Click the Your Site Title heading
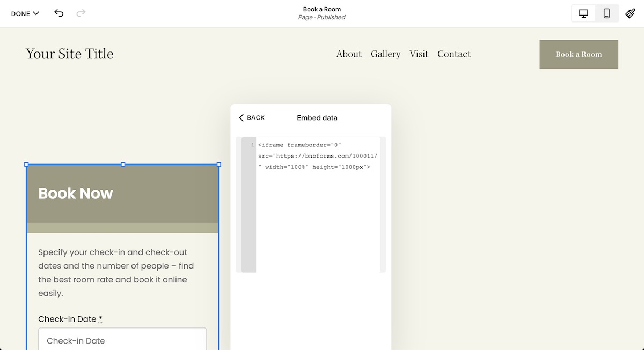This screenshot has width=644, height=350. [70, 54]
